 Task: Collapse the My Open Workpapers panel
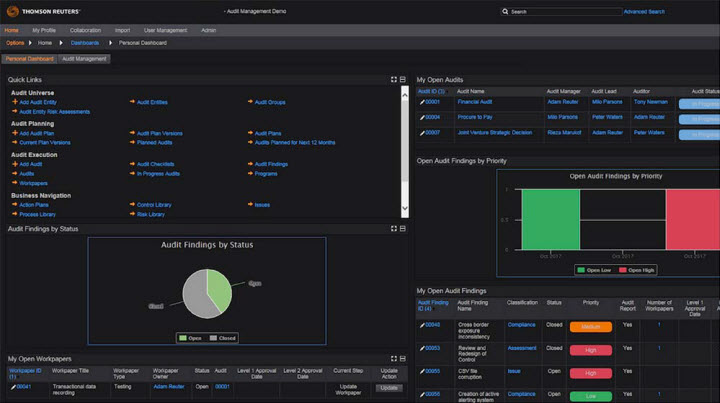coord(403,358)
